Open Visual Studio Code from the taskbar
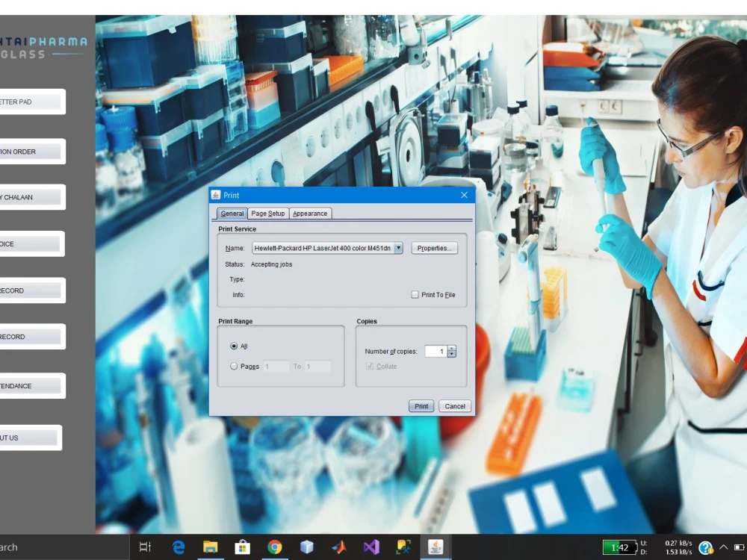The image size is (747, 560). 371,547
